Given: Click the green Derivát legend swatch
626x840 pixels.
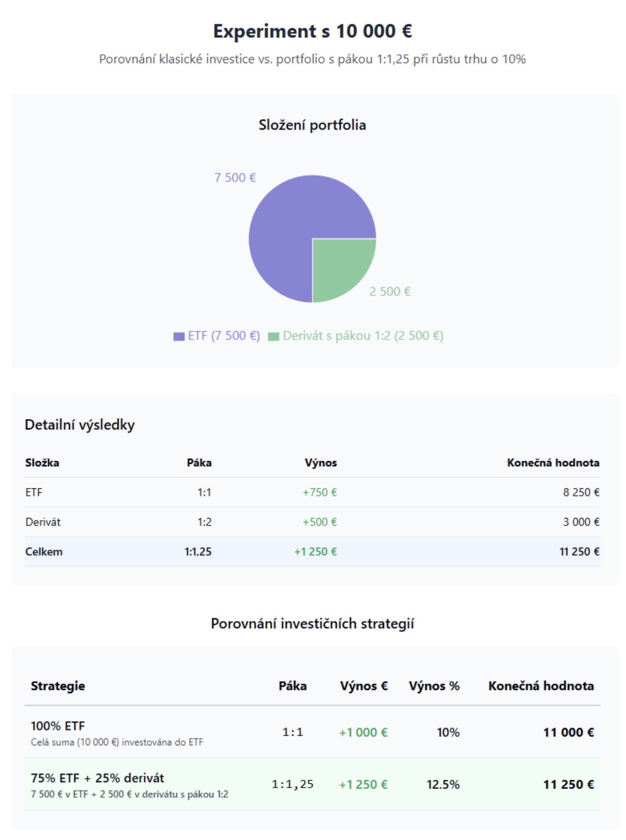Looking at the screenshot, I should pos(274,336).
